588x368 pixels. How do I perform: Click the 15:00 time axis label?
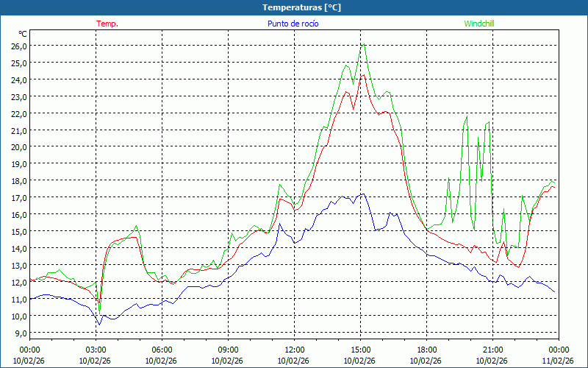pyautogui.click(x=360, y=350)
